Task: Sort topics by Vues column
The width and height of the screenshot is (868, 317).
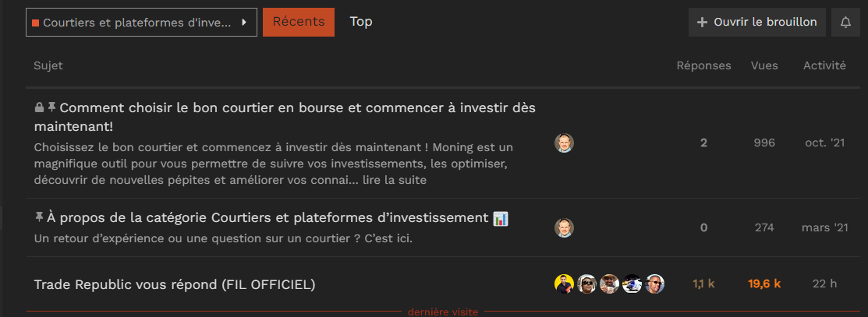Action: pyautogui.click(x=764, y=65)
